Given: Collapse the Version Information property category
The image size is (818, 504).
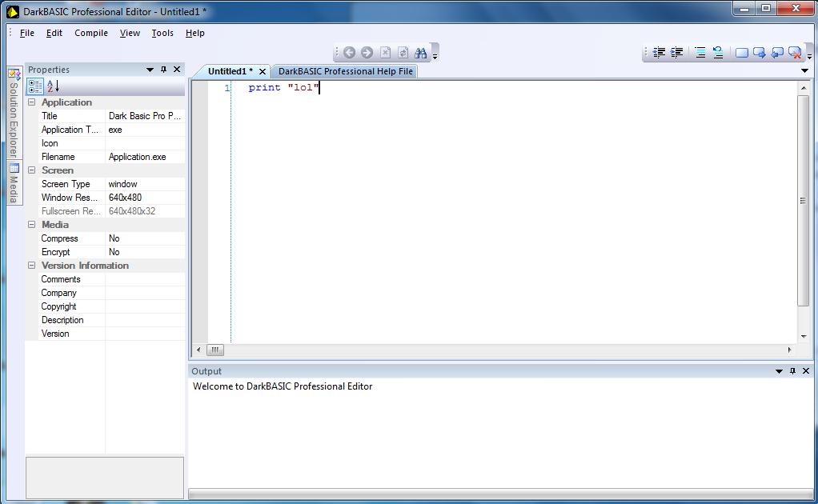Looking at the screenshot, I should coord(32,266).
